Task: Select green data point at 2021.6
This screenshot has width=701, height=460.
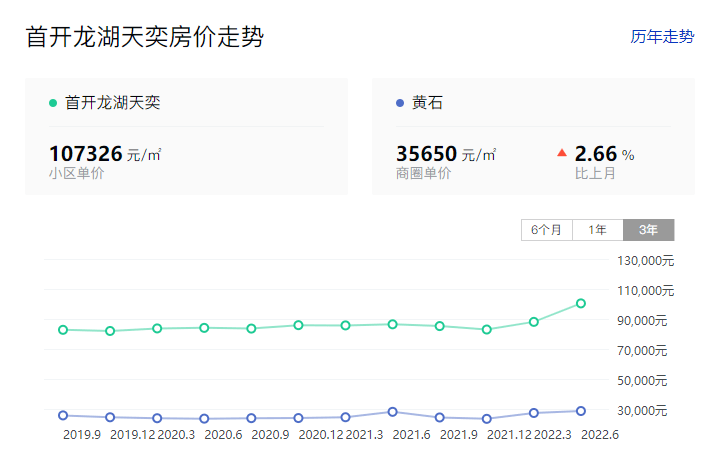Action: (x=393, y=324)
